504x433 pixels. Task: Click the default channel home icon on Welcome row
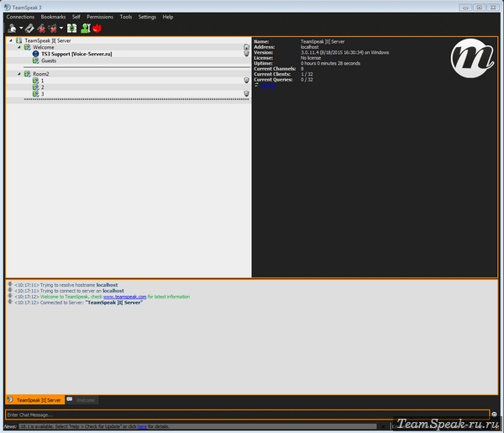(246, 47)
